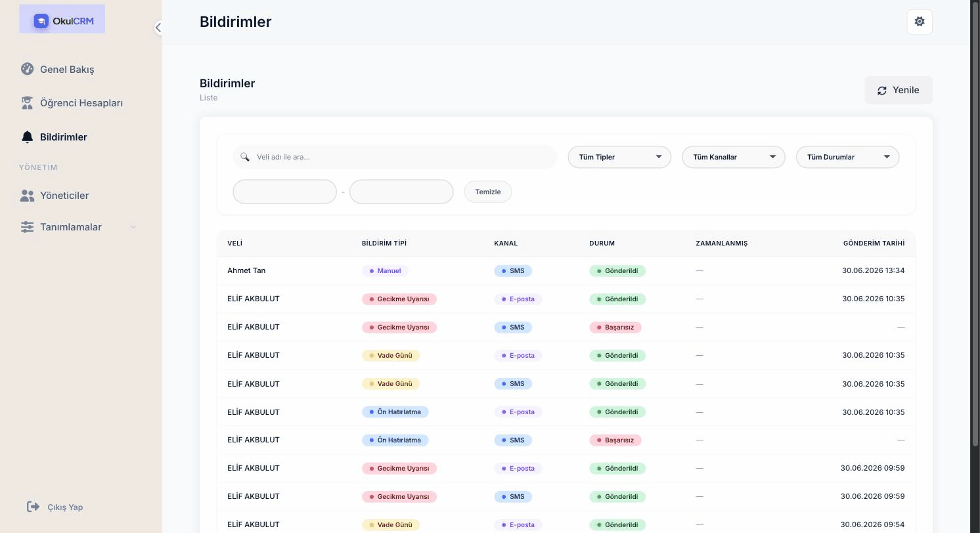980x533 pixels.
Task: Open the settings gear icon
Action: (920, 22)
